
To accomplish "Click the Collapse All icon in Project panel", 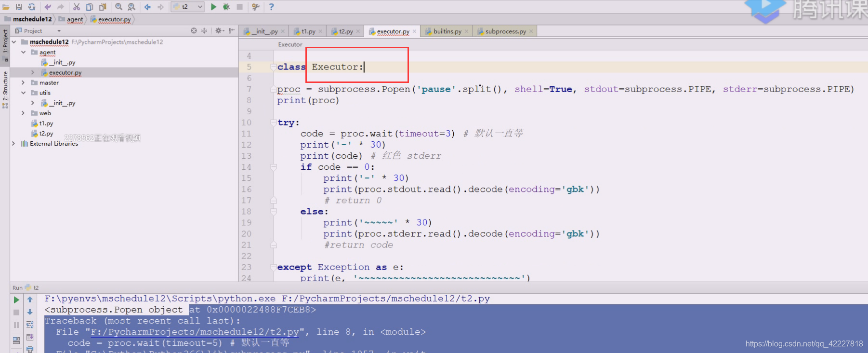I will [204, 30].
